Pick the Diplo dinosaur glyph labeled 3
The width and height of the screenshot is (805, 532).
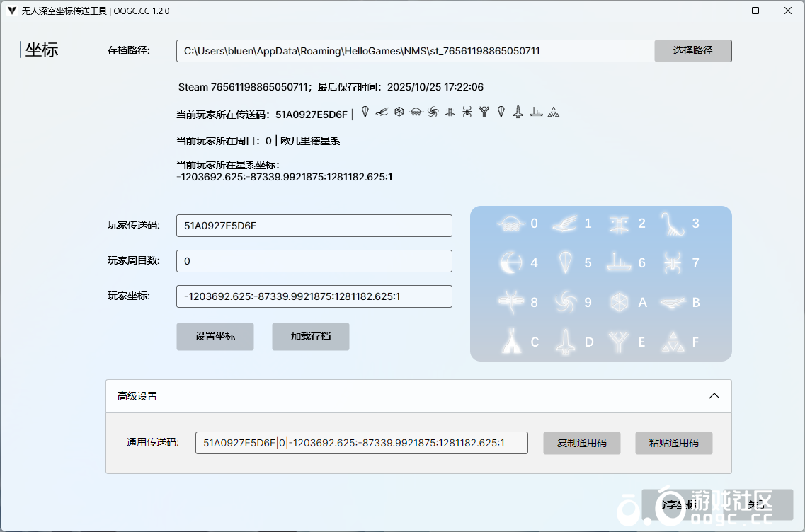[672, 224]
